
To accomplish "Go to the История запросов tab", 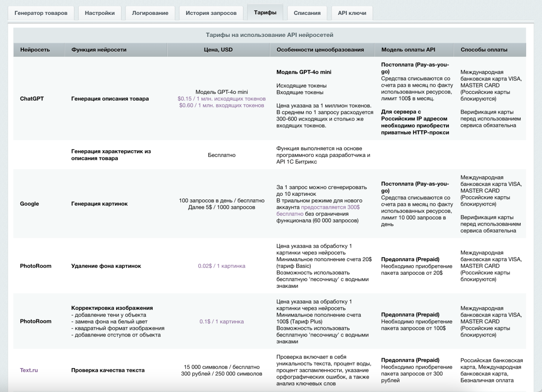I will click(211, 13).
